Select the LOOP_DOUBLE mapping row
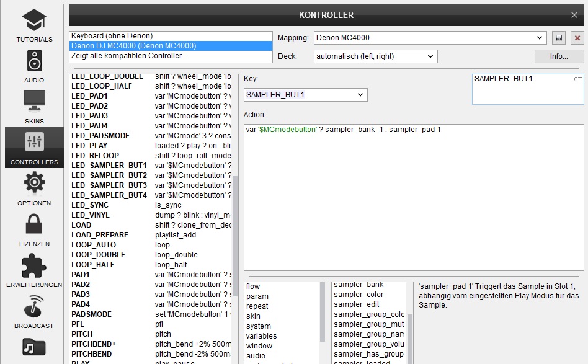 coord(151,255)
